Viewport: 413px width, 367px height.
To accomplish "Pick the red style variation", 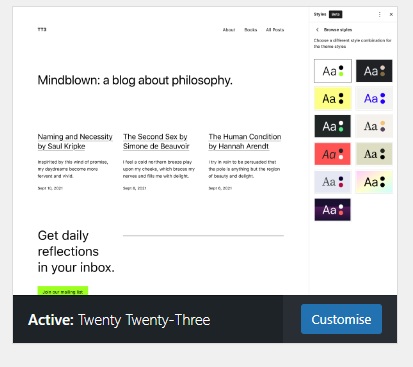I will pos(333,154).
